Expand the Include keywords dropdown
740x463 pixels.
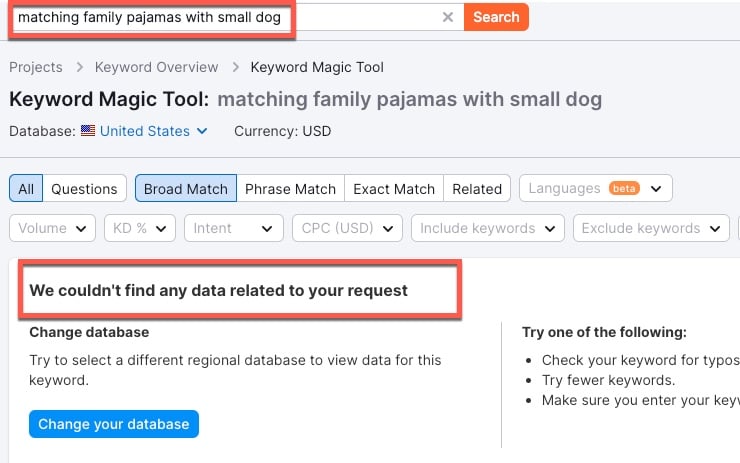488,228
